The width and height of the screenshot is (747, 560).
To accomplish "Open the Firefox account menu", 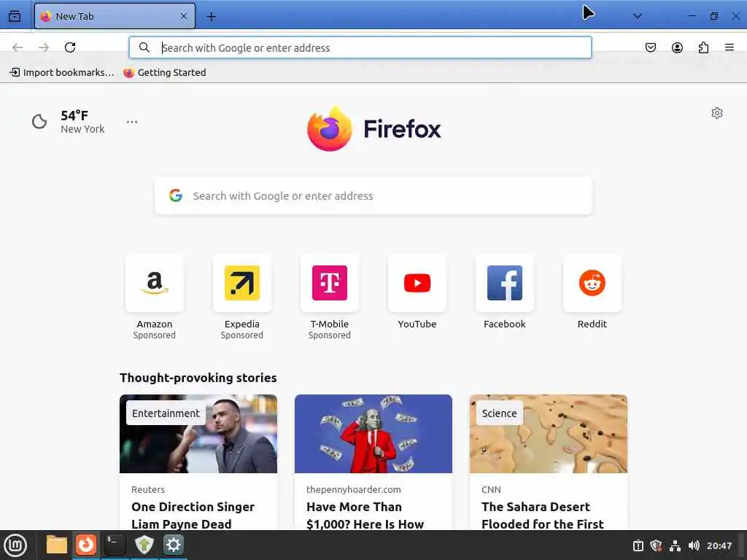I will (x=677, y=47).
